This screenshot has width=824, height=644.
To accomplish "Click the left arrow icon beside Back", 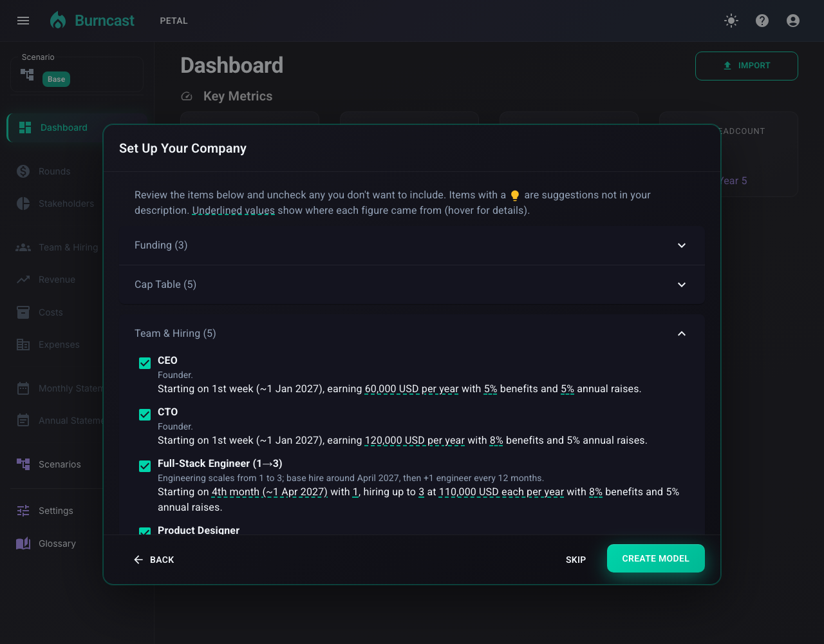I will coord(138,560).
